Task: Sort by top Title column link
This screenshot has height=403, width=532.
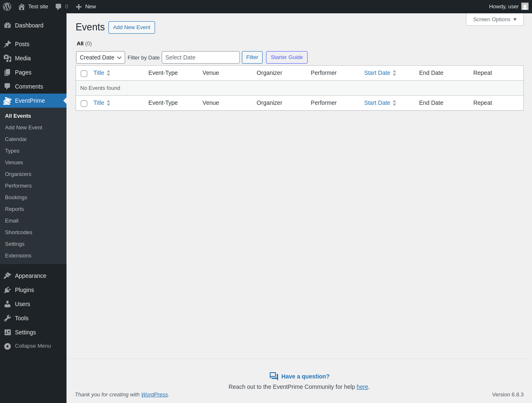Action: pos(99,73)
